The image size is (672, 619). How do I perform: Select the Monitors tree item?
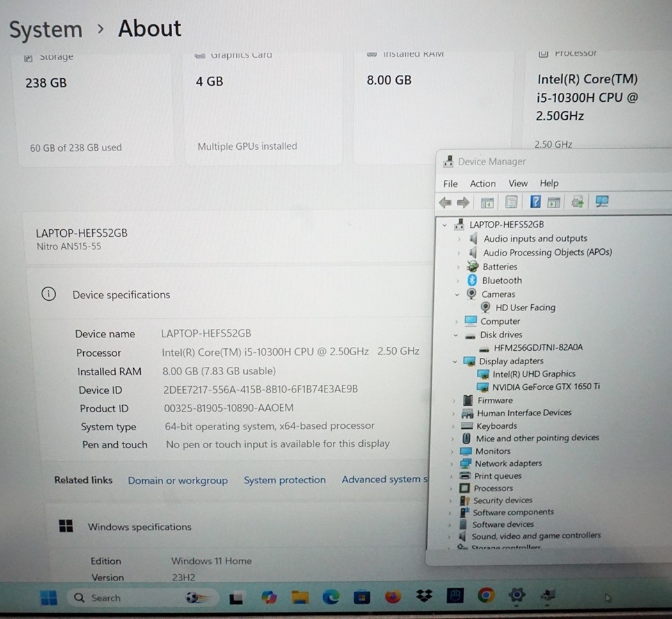click(493, 451)
